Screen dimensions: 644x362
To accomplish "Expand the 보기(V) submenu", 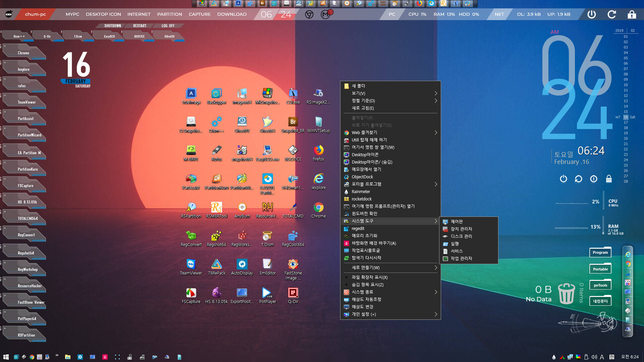I will click(x=390, y=93).
